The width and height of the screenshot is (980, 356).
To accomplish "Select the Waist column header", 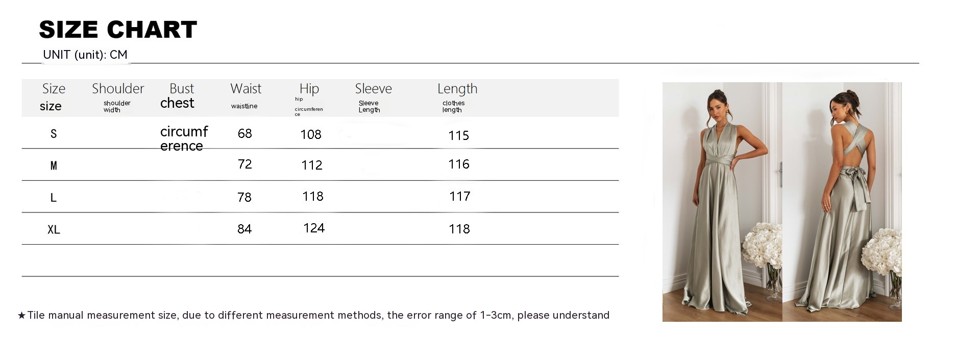I will (246, 89).
